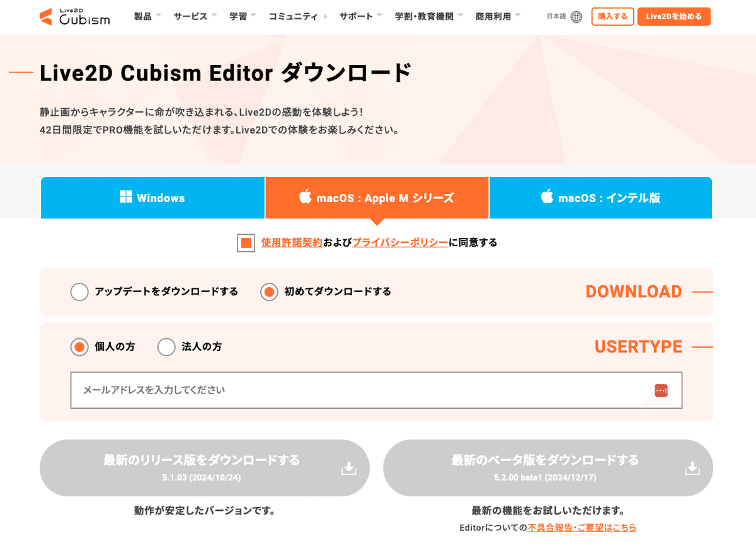Click the download arrow on the release button
Image resolution: width=756 pixels, height=546 pixels.
[348, 468]
